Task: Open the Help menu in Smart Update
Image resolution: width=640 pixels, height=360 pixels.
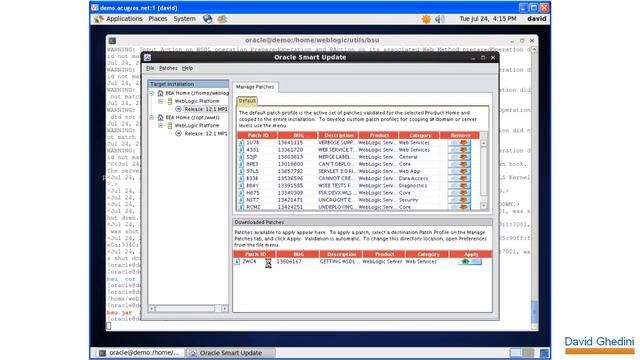Action: click(187, 68)
